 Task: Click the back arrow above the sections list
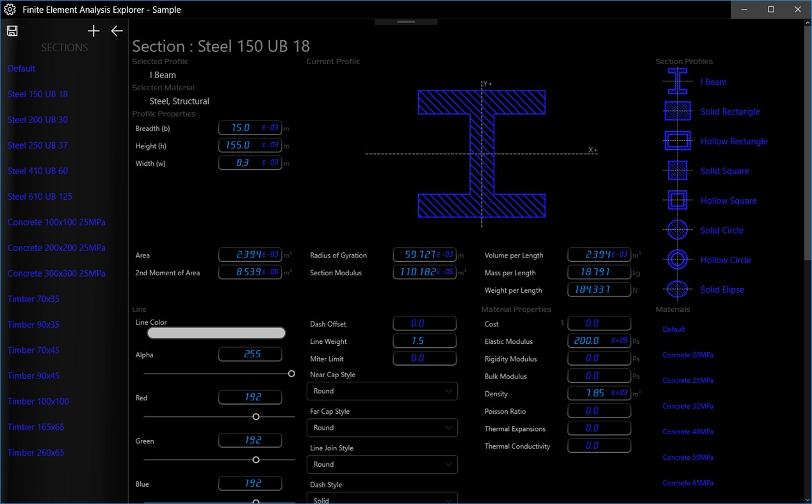coord(117,30)
